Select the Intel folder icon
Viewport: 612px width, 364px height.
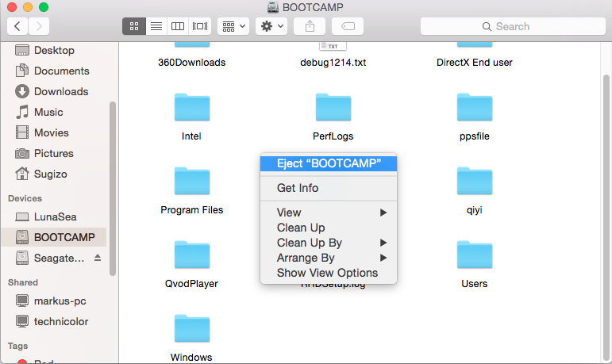tap(191, 107)
